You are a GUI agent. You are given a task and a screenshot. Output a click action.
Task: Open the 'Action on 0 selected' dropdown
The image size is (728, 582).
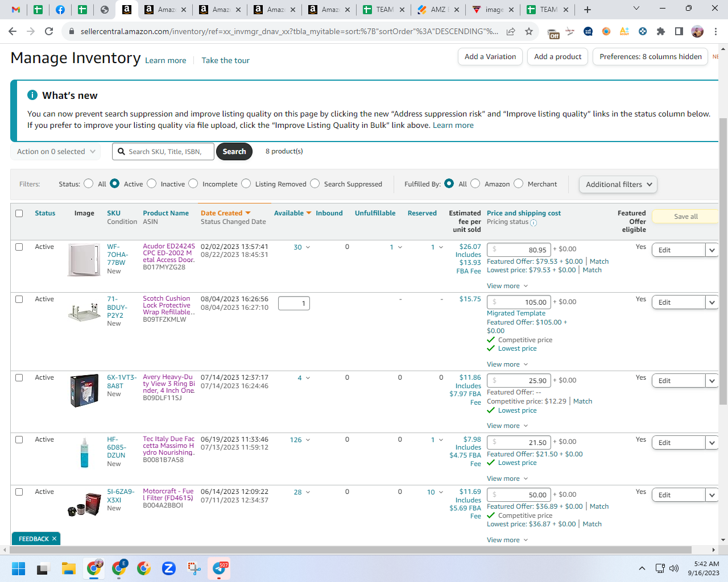[x=56, y=152]
